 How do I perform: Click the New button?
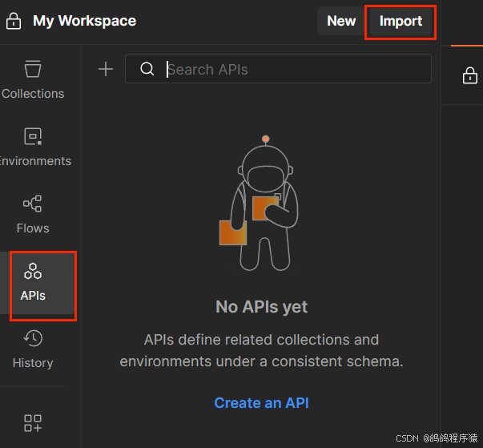tap(341, 21)
